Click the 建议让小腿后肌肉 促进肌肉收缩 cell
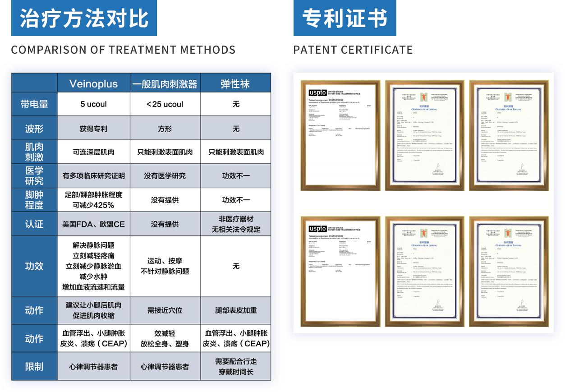The image size is (565, 392). click(x=93, y=310)
